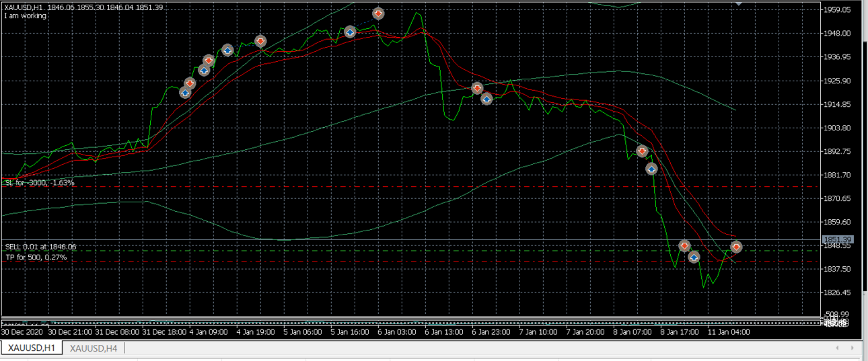Screen dimensions: 868x361
Task: Click the '11 Jan 04:00' time axis label
Action: click(729, 332)
